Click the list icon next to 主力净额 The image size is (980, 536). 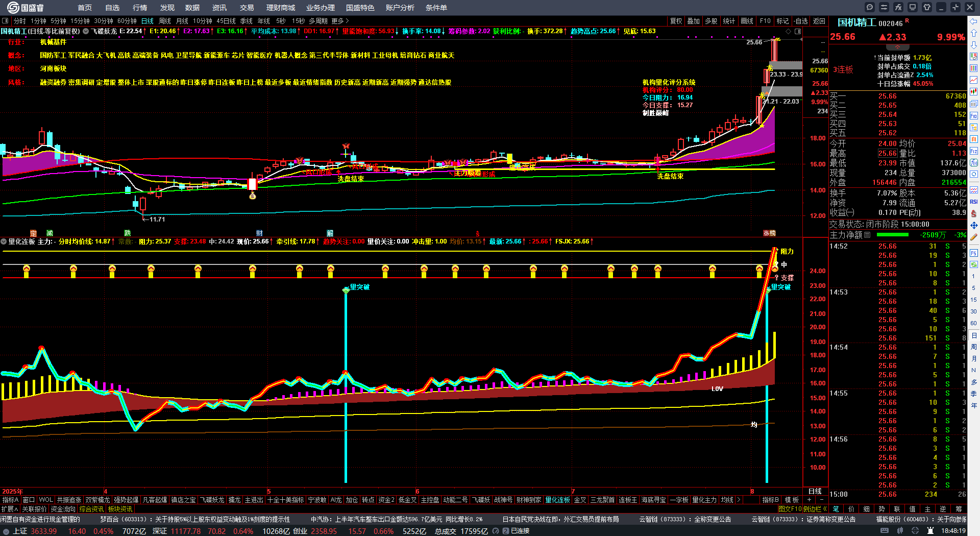click(x=867, y=235)
